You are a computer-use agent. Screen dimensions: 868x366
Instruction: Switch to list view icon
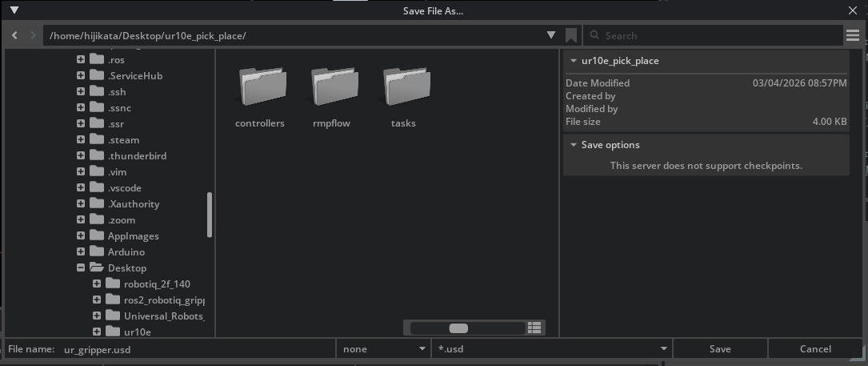click(x=534, y=328)
